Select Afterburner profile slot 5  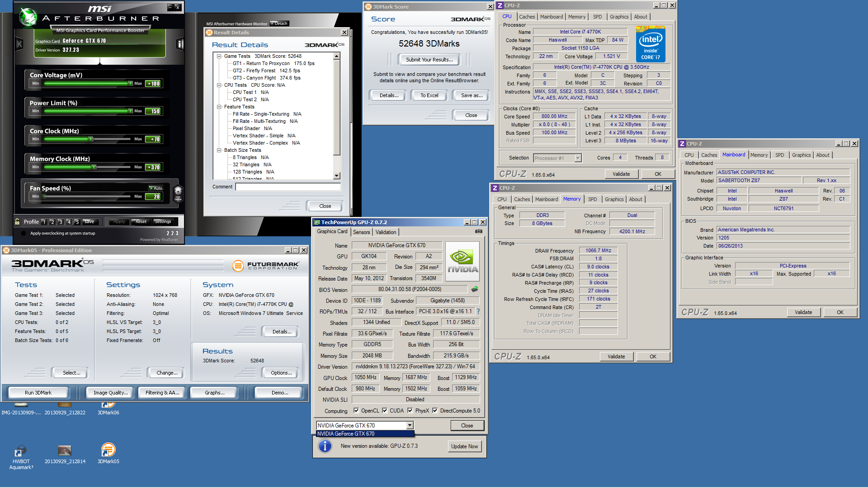click(x=77, y=222)
